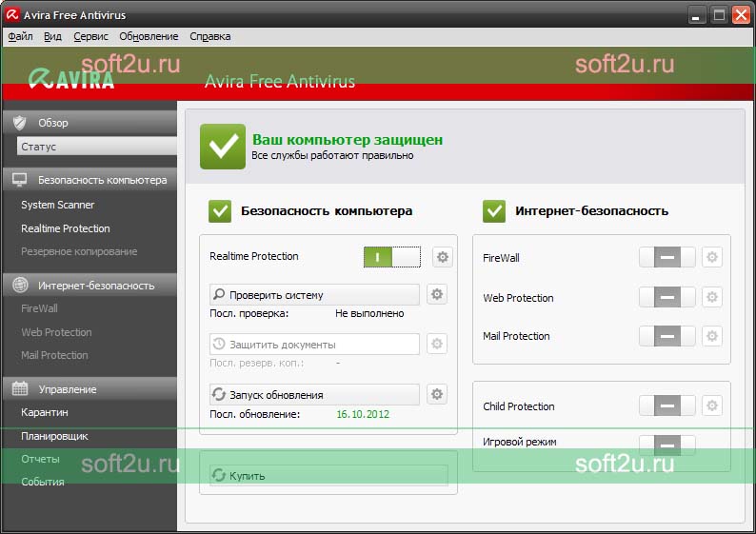Open Web Protection in the sidebar
This screenshot has width=756, height=534.
[56, 332]
